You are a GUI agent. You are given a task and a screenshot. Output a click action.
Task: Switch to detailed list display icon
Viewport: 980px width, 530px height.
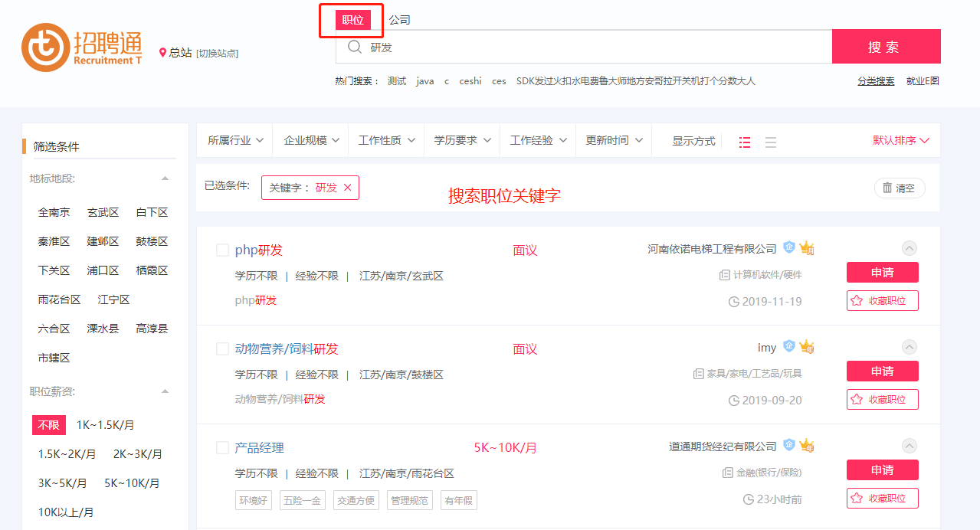click(744, 142)
